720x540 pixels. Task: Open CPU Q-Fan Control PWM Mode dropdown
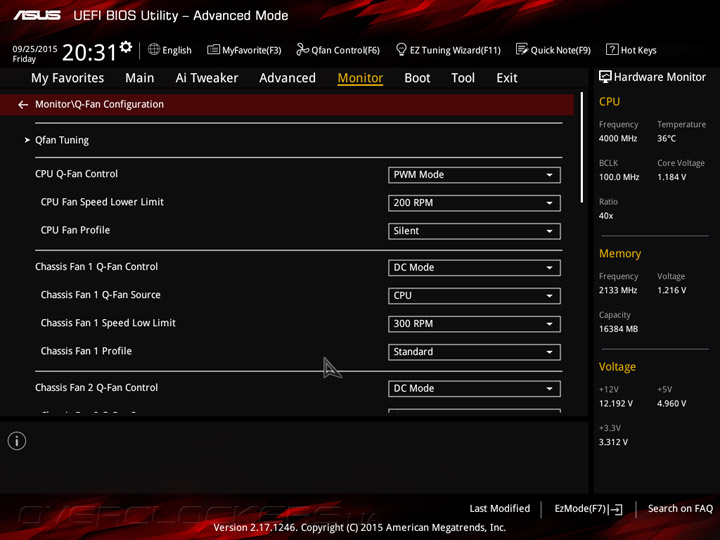click(474, 175)
